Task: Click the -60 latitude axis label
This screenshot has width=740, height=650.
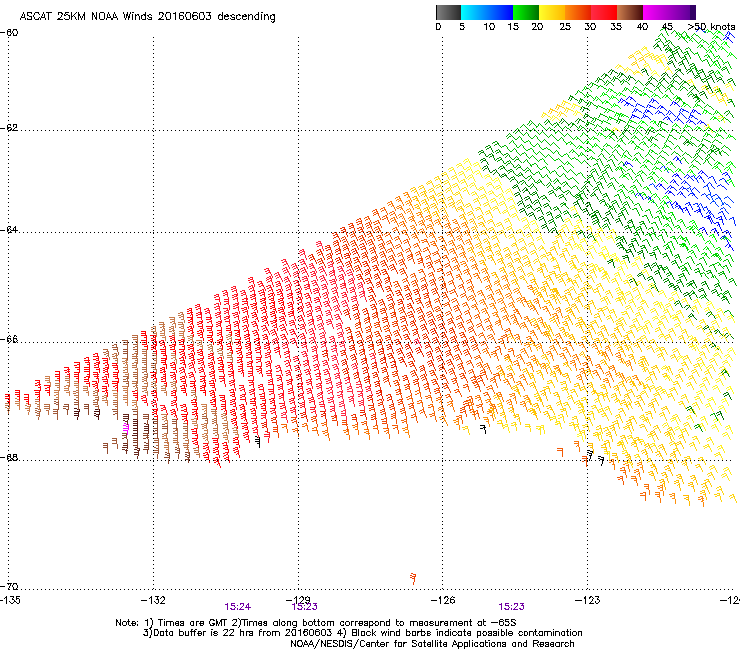Action: pos(9,33)
